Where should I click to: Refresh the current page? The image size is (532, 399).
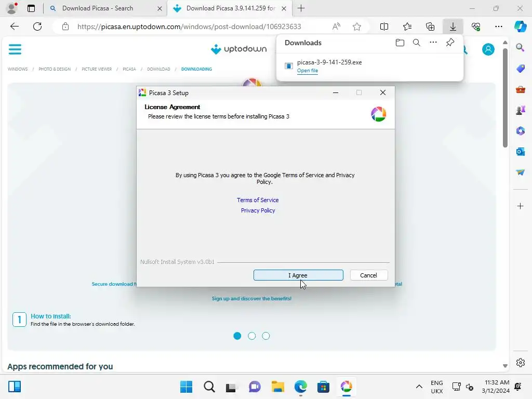[x=37, y=26]
